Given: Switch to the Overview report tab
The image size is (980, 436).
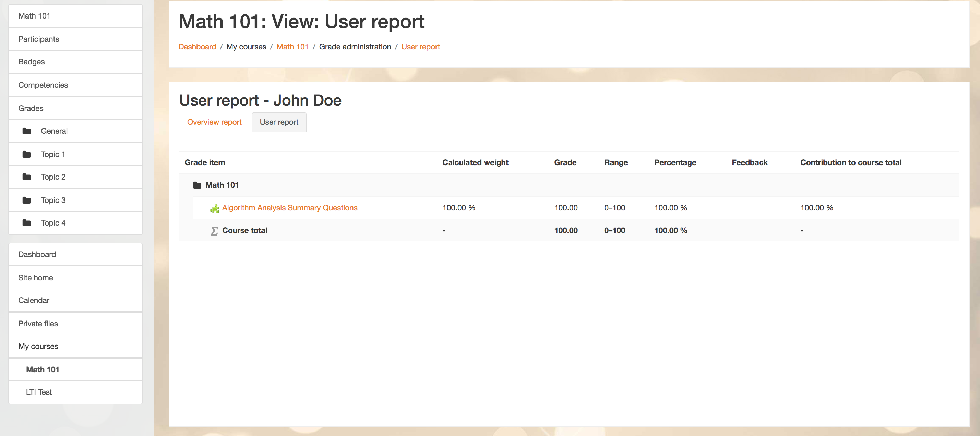Looking at the screenshot, I should tap(214, 122).
